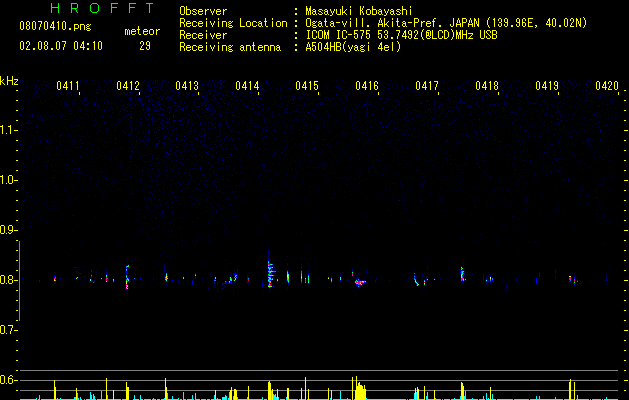The image size is (629, 400).
Task: Click the meteor count 29
Action: [x=145, y=46]
